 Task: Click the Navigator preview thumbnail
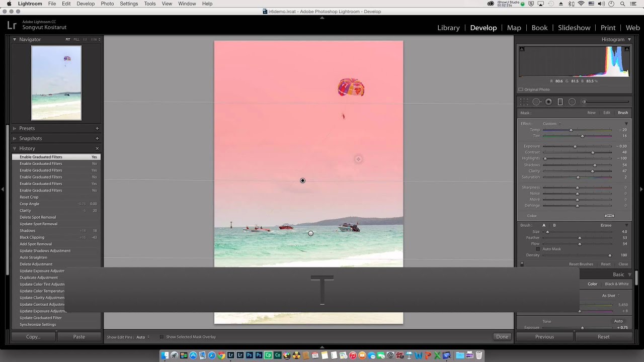point(56,83)
